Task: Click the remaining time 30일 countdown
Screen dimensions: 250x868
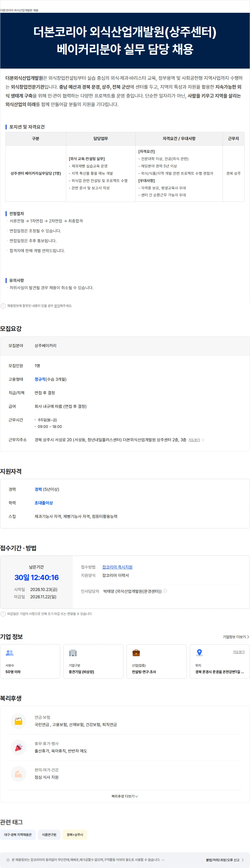Action: point(36,577)
